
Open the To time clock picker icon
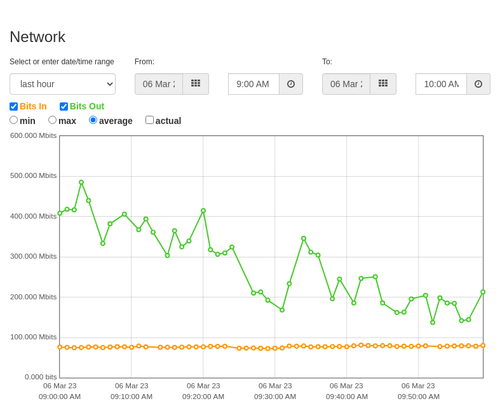(478, 84)
